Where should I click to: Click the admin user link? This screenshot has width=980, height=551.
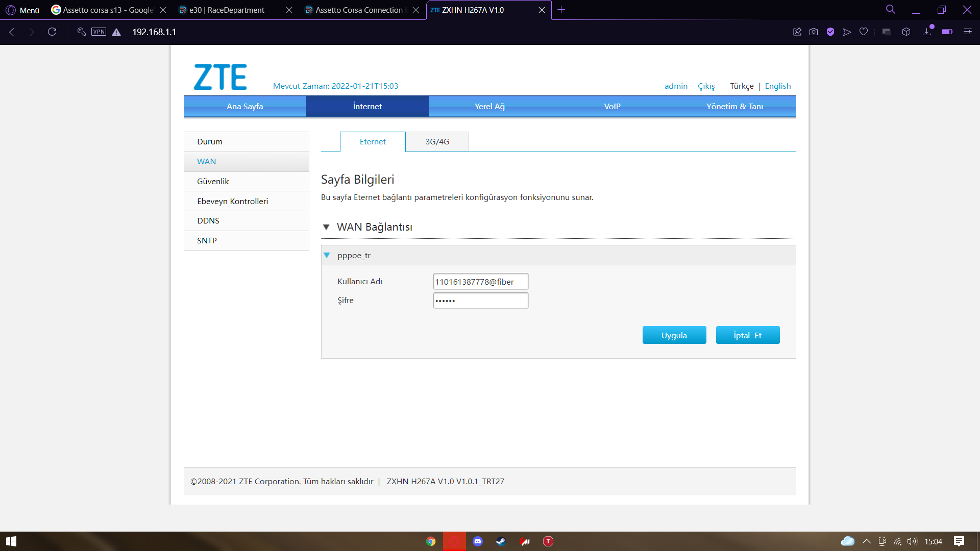point(676,86)
